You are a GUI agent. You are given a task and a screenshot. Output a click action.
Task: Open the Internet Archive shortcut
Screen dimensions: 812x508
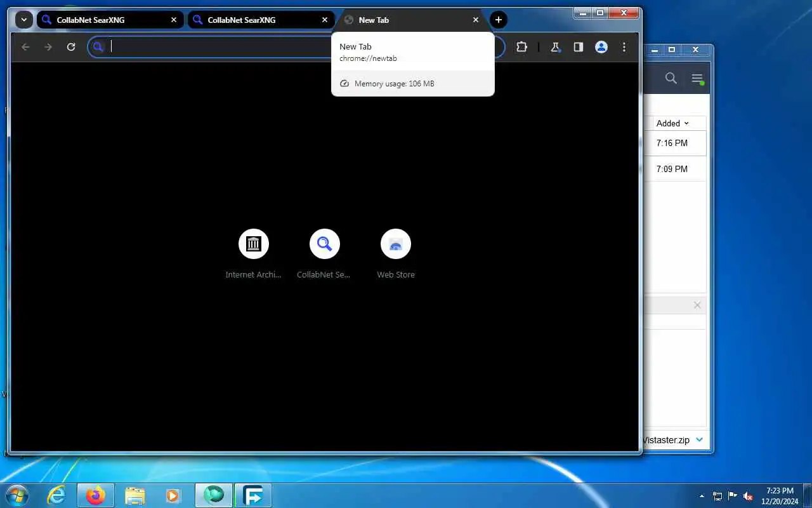(x=254, y=253)
